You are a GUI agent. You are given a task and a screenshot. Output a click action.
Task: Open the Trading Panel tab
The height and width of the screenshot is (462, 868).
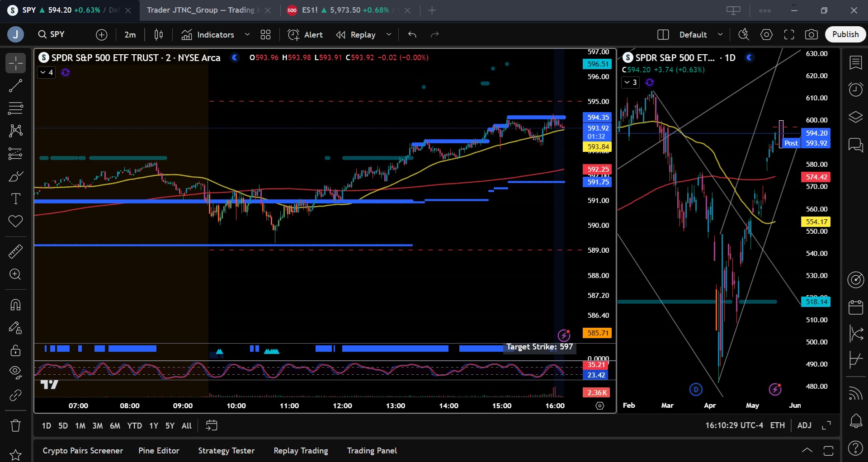(x=372, y=451)
